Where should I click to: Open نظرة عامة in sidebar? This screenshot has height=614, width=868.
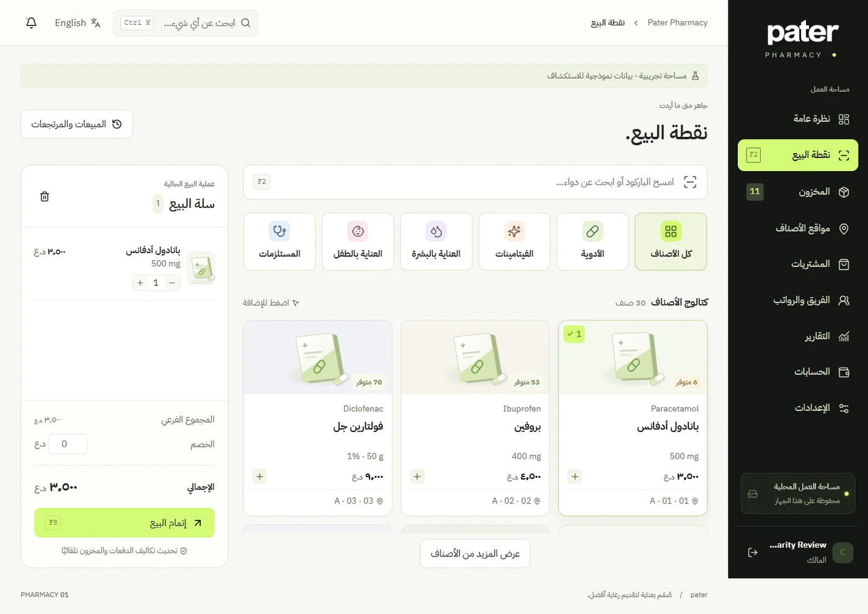click(x=798, y=119)
